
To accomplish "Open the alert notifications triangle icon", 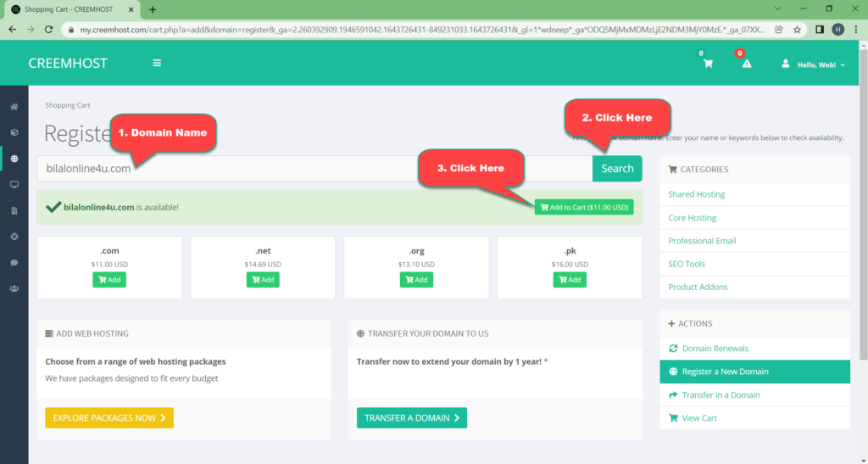I will (x=747, y=64).
